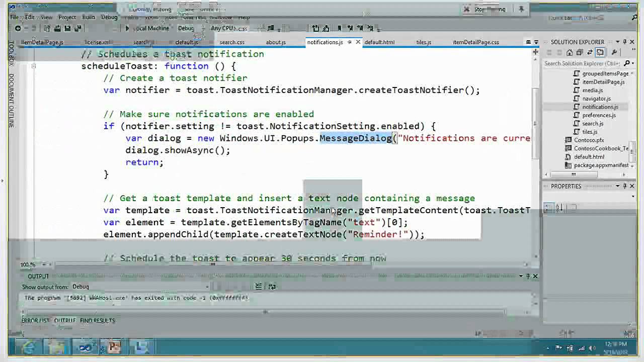The height and width of the screenshot is (362, 644).
Task: Toggle Categorized view in Properties panel
Action: pyautogui.click(x=549, y=207)
